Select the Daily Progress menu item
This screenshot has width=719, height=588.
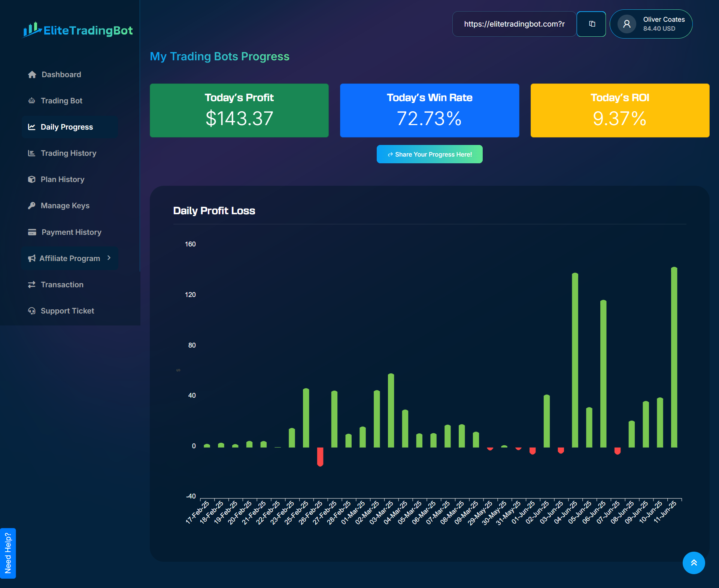click(x=67, y=127)
